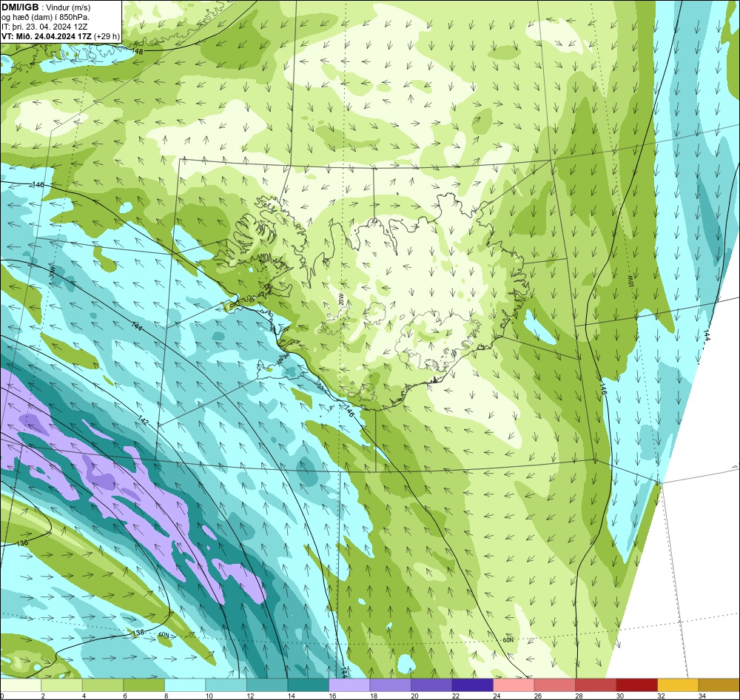
Task: Select the light cyan 8–10 legend swatch
Action: coord(185,685)
